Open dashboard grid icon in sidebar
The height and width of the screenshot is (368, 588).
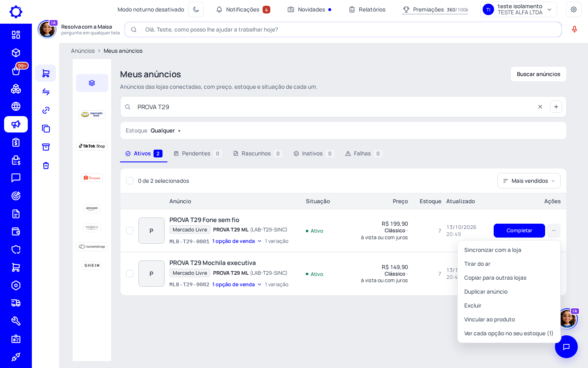tap(16, 35)
